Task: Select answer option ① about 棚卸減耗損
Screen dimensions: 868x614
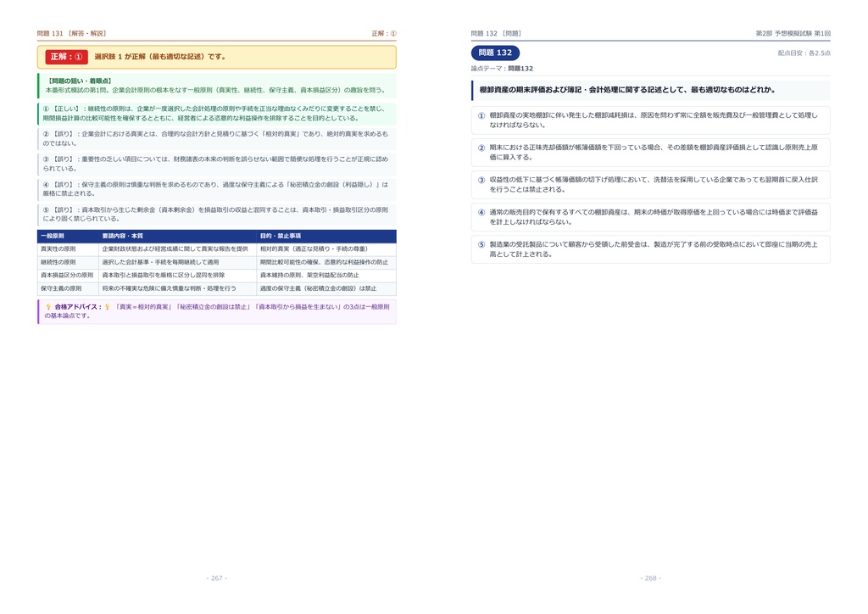Action: pos(650,120)
